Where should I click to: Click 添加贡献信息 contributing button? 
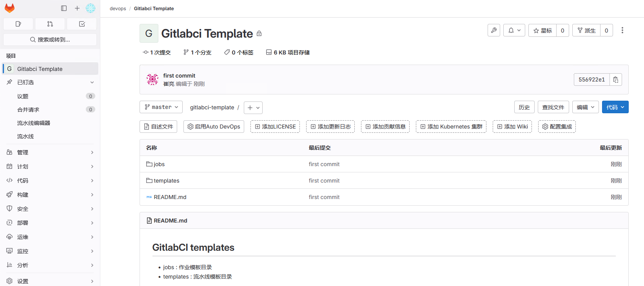click(385, 127)
